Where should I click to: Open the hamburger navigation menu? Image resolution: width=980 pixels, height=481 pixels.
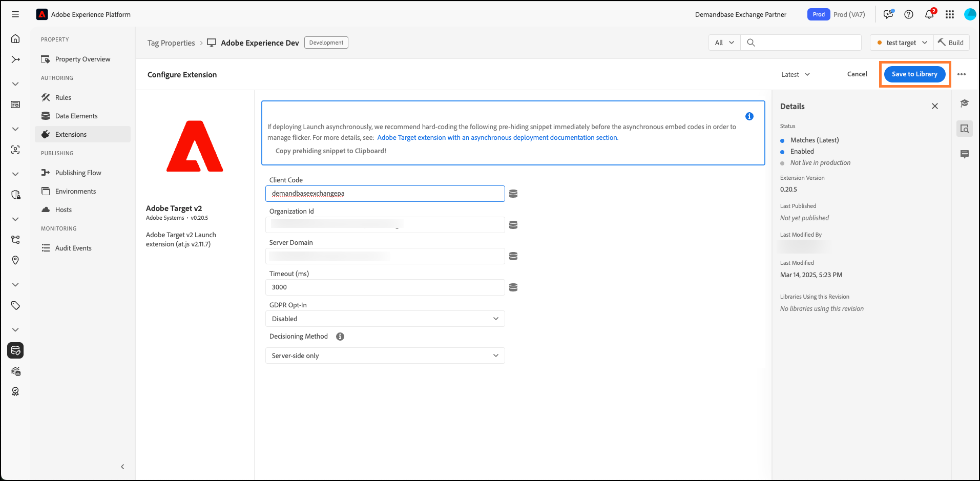[15, 14]
